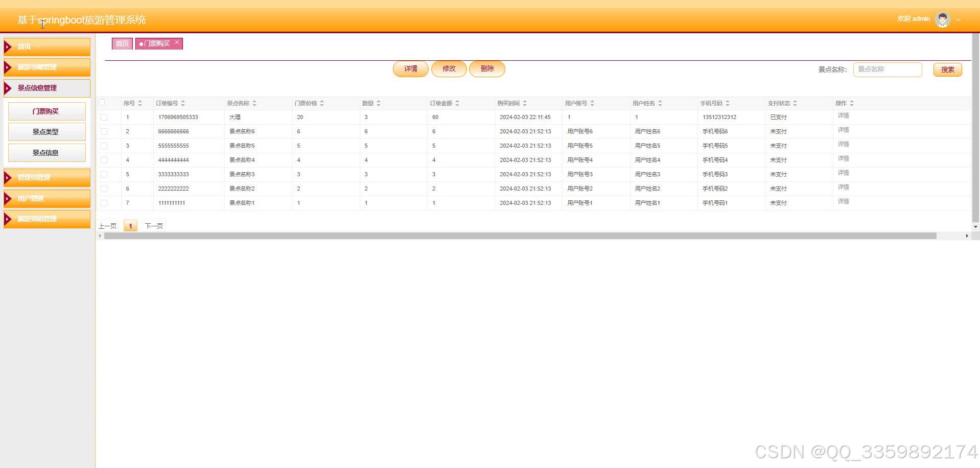
Task: Click the 修改 toolbar button
Action: (x=449, y=69)
